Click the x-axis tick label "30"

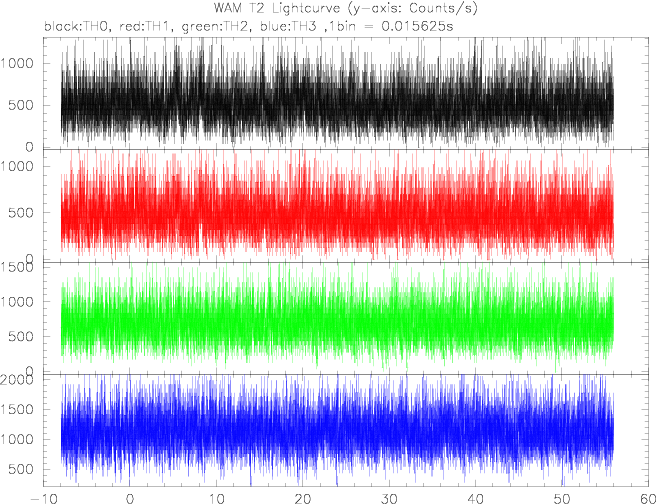(389, 499)
